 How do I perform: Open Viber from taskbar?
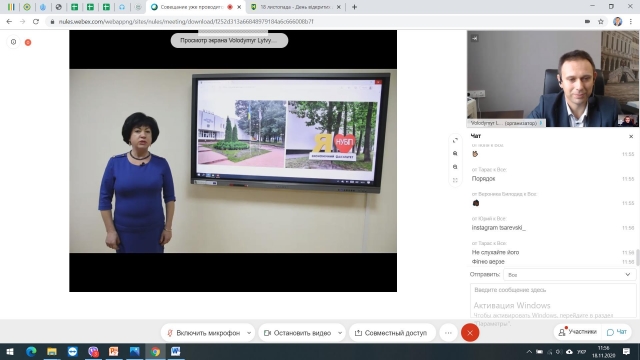tap(93, 351)
